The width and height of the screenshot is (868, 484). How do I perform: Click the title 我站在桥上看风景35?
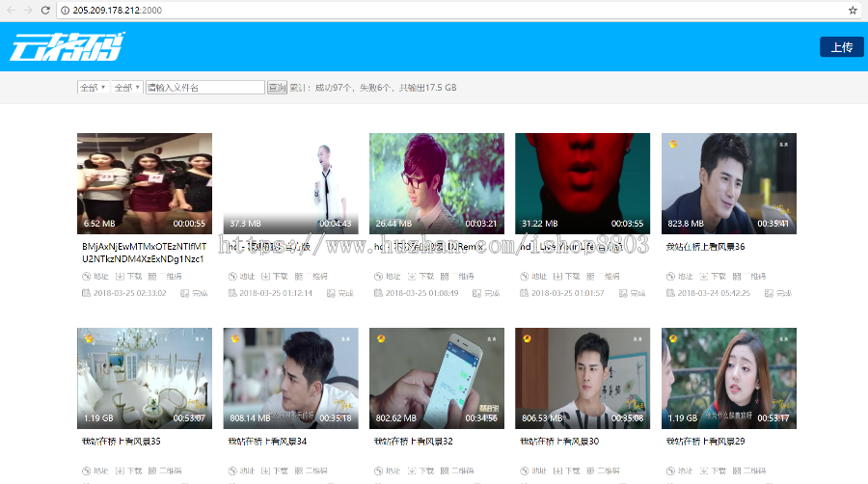click(x=122, y=442)
